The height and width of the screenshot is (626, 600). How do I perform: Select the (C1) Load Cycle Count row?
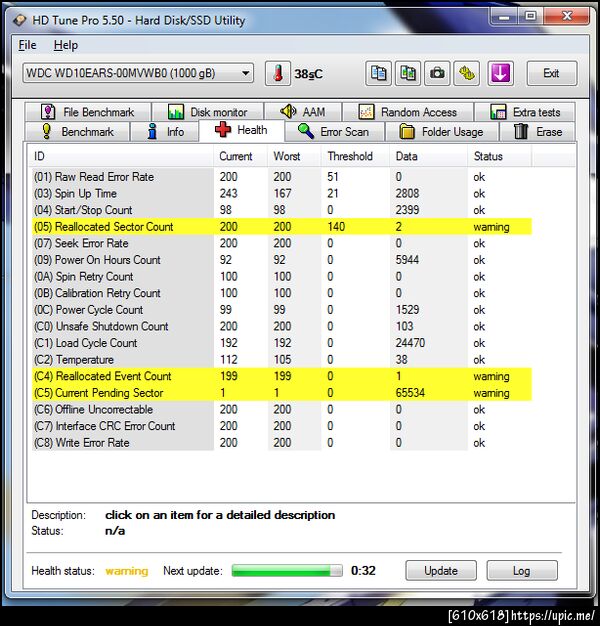coord(282,343)
